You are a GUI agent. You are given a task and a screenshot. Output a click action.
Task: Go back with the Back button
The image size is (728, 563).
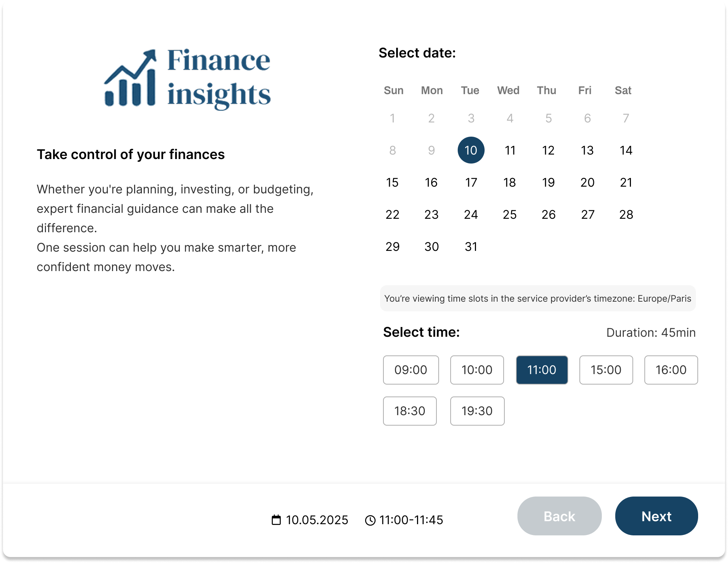pyautogui.click(x=559, y=516)
